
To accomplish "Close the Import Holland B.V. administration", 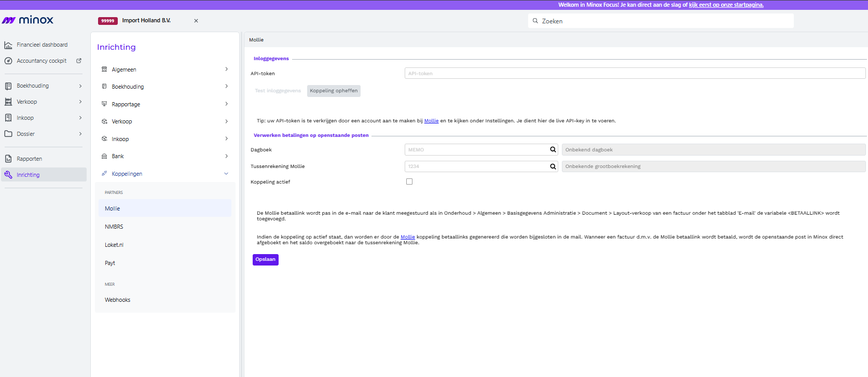I will tap(196, 21).
